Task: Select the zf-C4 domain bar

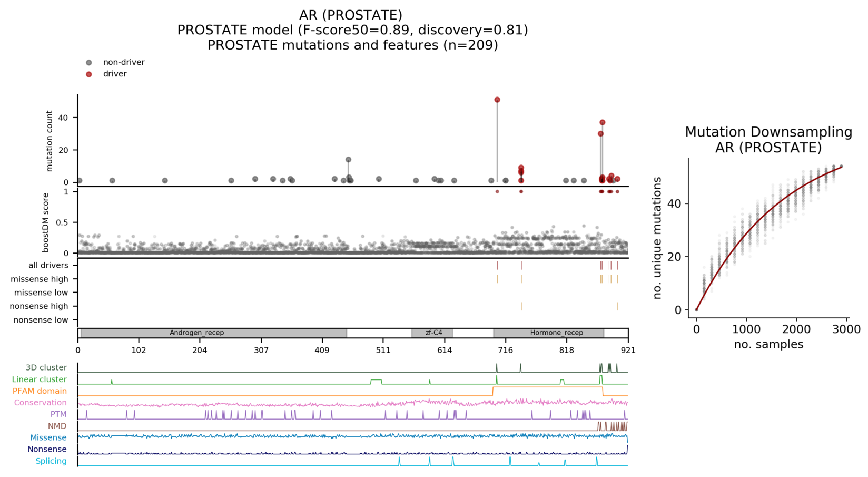Action: click(432, 333)
